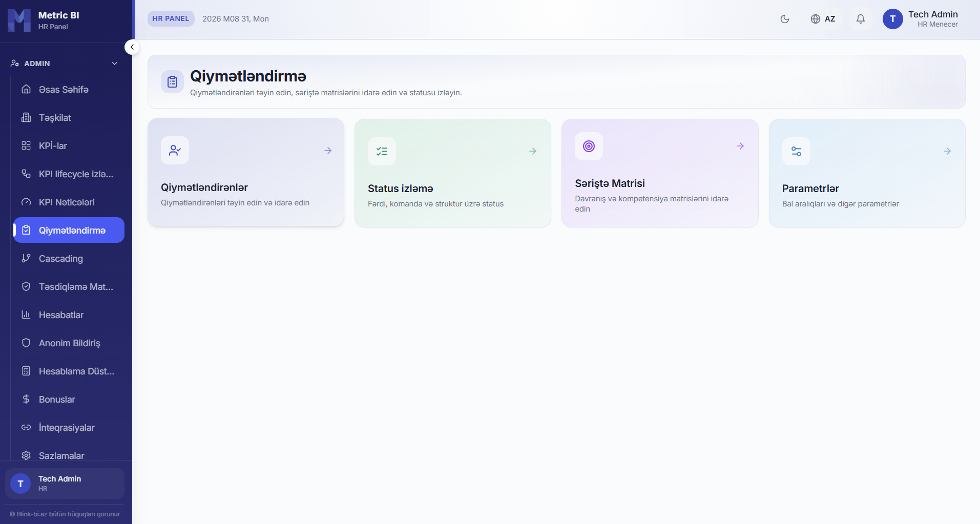Open the Qiymətləndirənlər card

click(x=246, y=172)
